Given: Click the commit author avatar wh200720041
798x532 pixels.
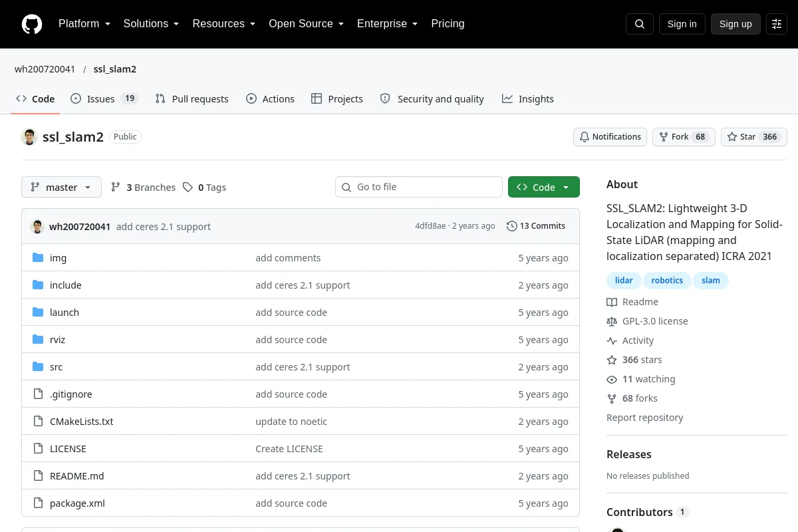Looking at the screenshot, I should tap(38, 226).
